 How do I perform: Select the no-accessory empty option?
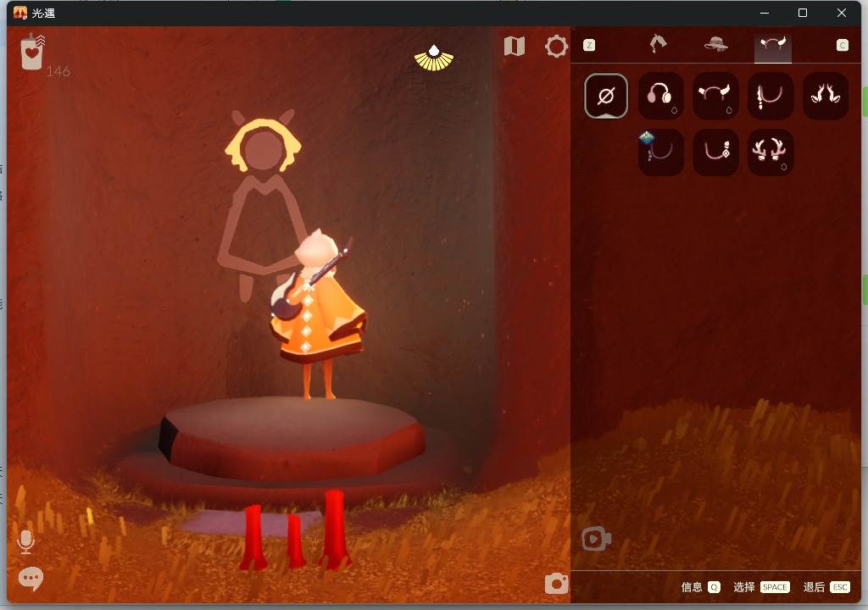click(605, 96)
